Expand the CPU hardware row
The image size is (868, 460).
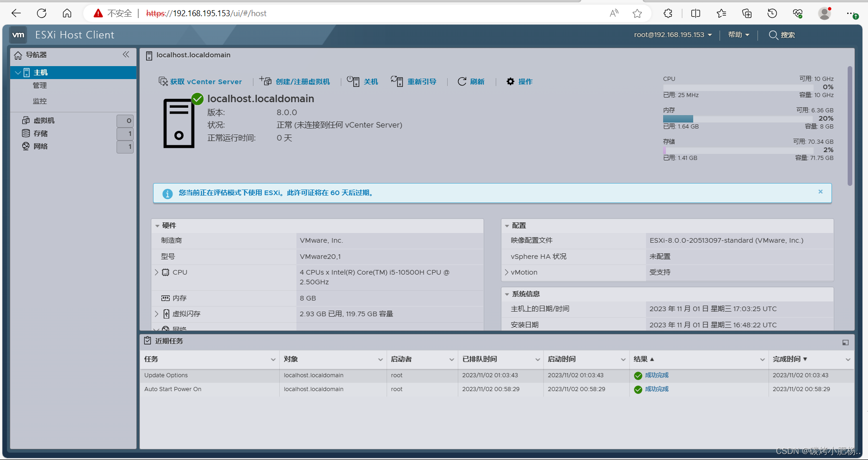tap(156, 272)
